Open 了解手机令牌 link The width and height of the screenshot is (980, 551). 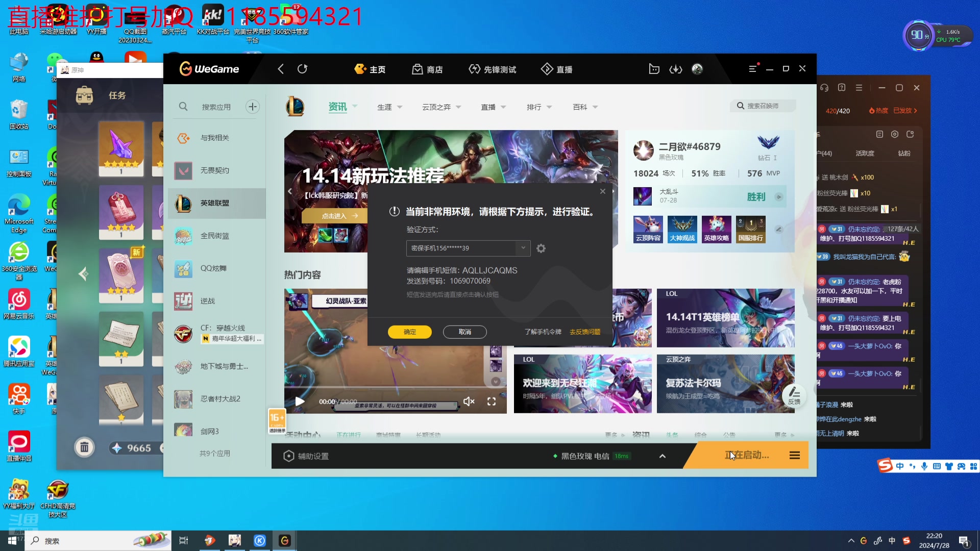pos(543,332)
